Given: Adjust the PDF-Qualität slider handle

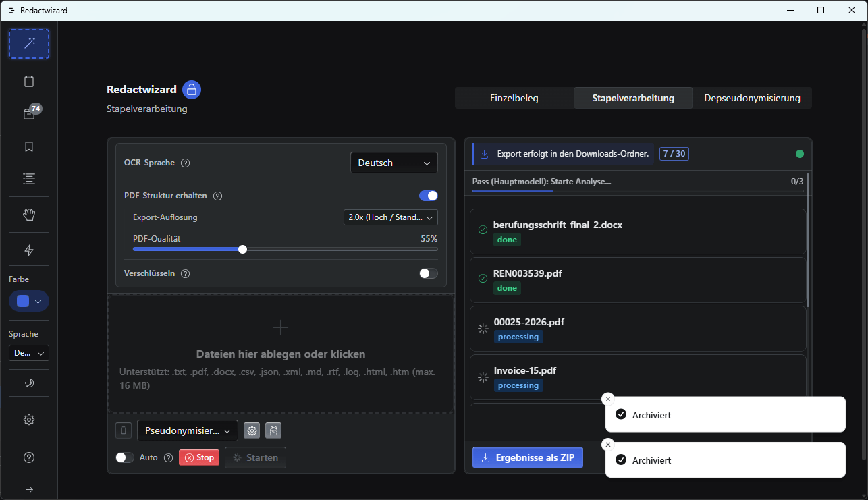Looking at the screenshot, I should (x=242, y=249).
